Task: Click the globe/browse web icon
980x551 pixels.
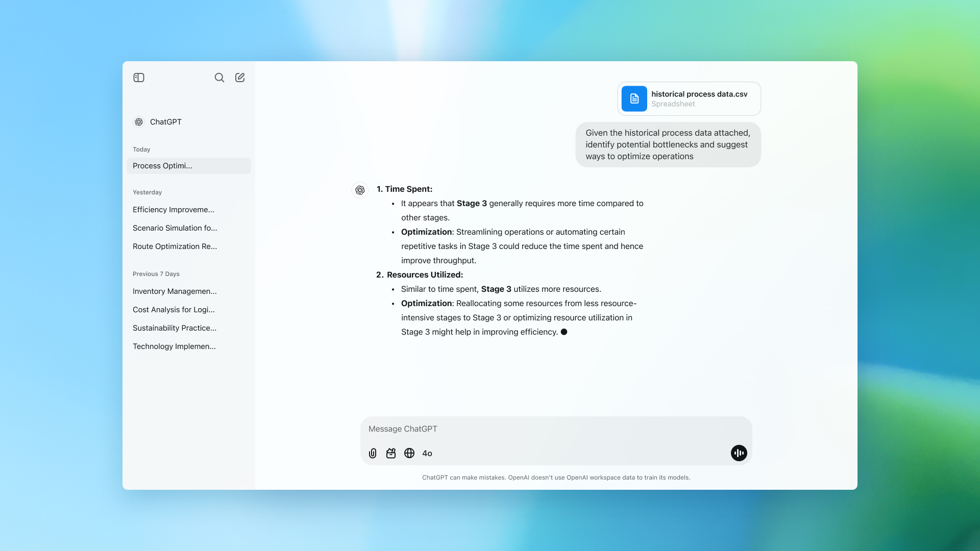Action: coord(409,453)
